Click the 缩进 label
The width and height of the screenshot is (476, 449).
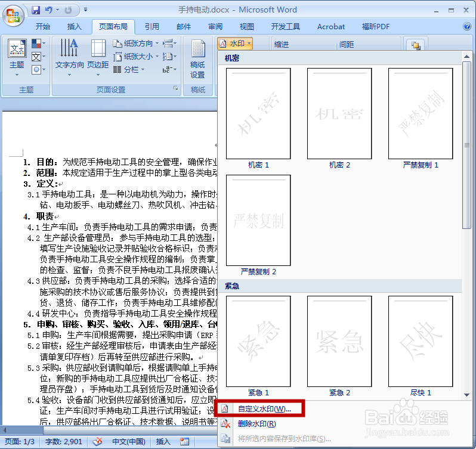282,45
